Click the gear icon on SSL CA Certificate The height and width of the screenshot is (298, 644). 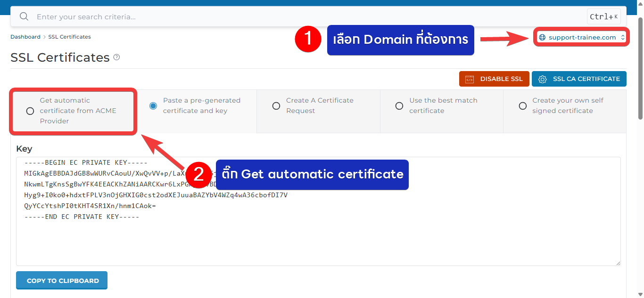click(x=542, y=79)
